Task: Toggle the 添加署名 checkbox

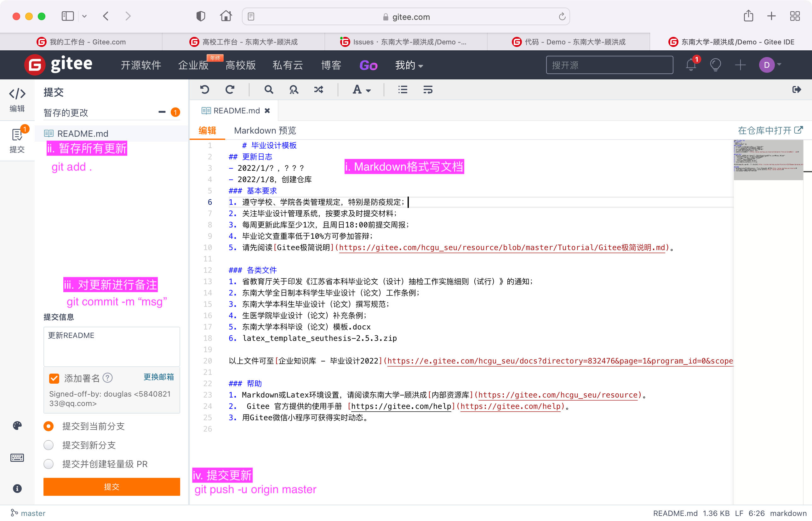Action: 54,378
